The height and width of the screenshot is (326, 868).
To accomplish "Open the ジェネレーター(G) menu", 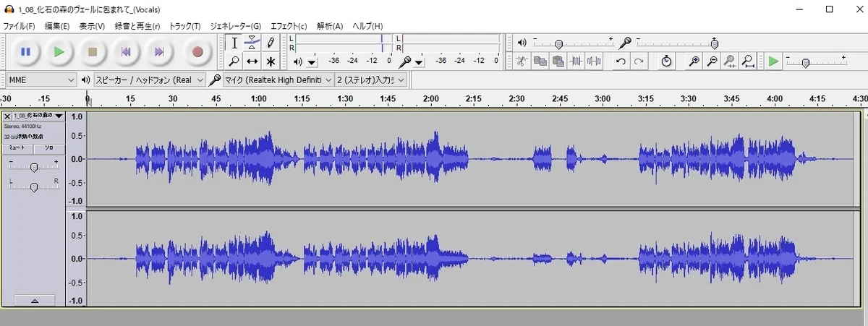I will [x=236, y=26].
